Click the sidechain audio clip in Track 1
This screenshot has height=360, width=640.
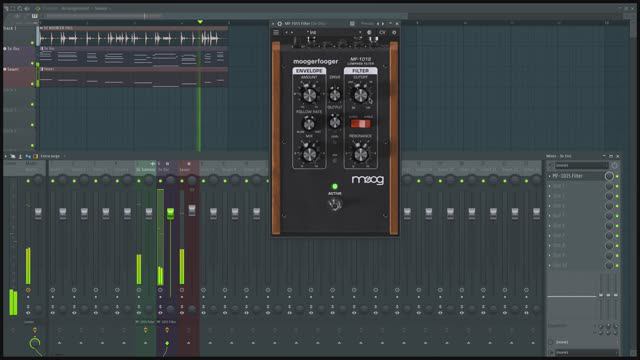pyautogui.click(x=133, y=36)
